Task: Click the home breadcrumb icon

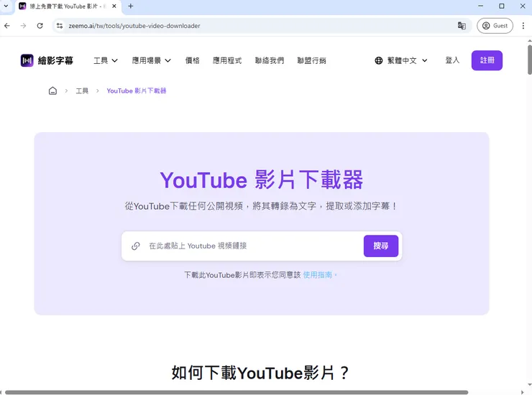Action: (52, 91)
